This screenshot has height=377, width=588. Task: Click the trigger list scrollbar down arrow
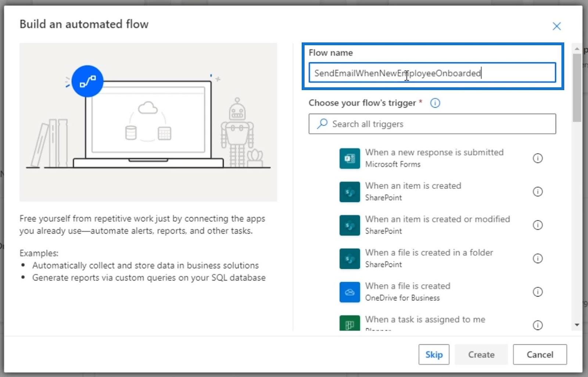tap(577, 325)
